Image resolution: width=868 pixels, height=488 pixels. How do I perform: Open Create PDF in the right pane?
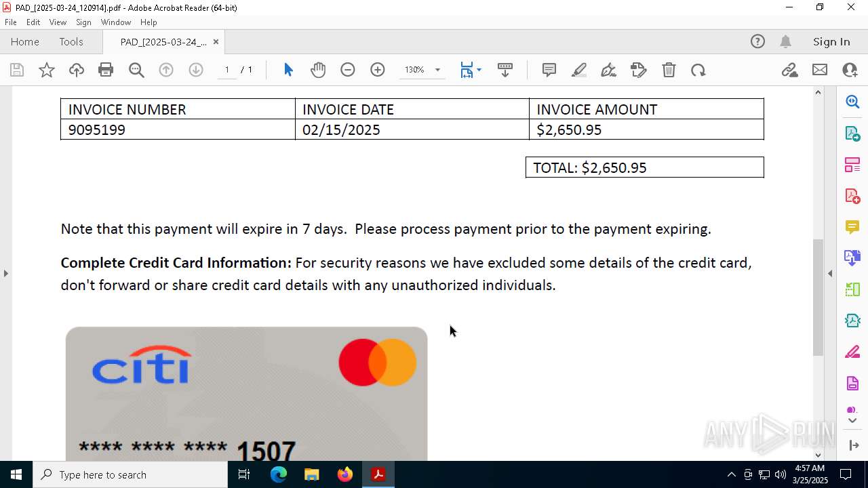point(852,196)
